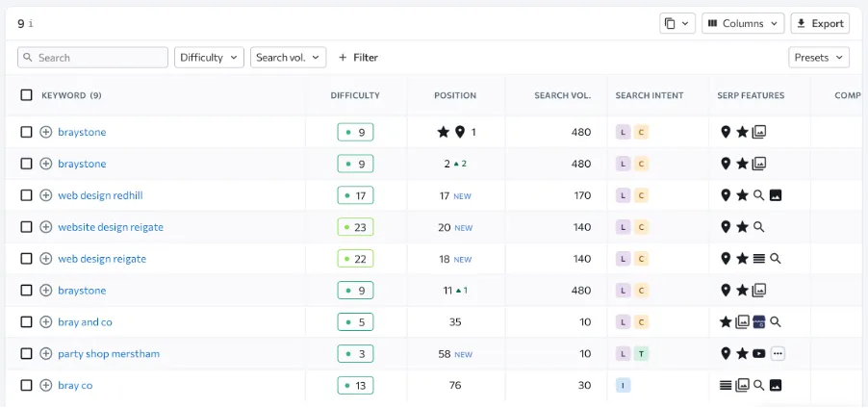Sort by the Position column header

click(454, 95)
